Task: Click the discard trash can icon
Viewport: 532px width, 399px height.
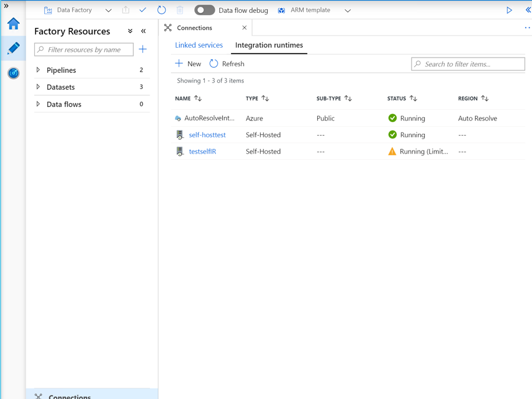Action: [180, 10]
